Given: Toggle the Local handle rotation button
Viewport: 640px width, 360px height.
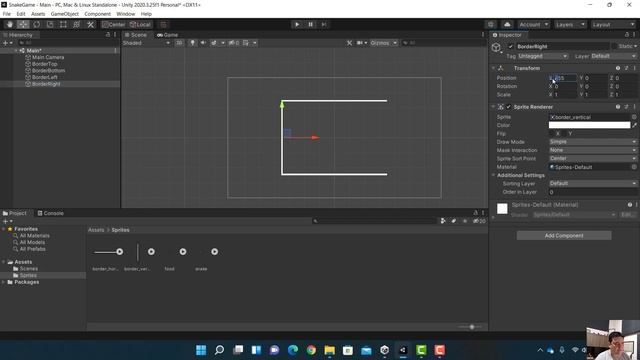Looking at the screenshot, I should point(140,24).
